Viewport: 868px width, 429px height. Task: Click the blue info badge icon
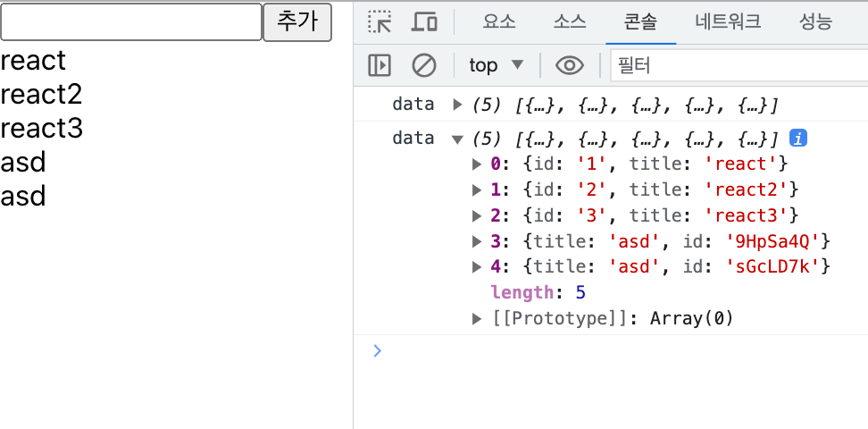coord(797,138)
